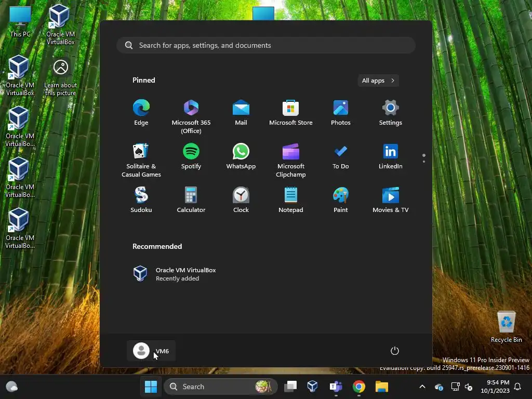
Task: Launch the To Do app
Action: [341, 156]
